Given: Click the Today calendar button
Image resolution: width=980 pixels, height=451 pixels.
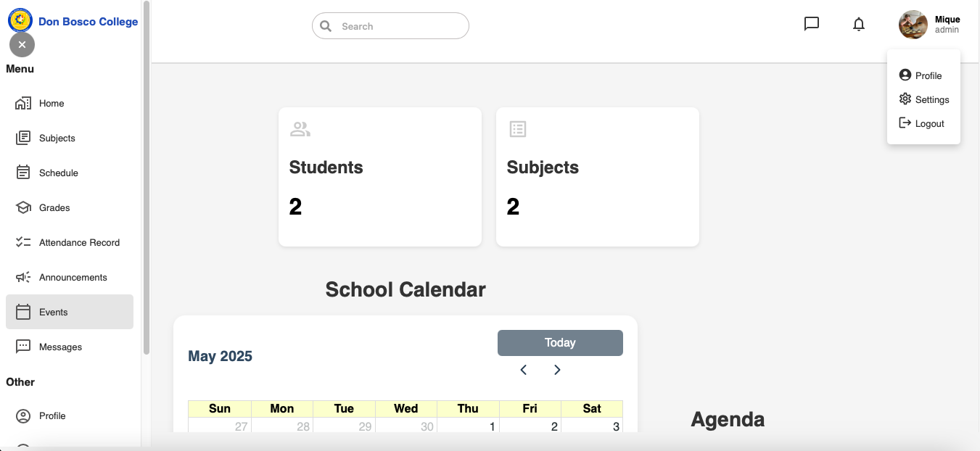Looking at the screenshot, I should [560, 343].
